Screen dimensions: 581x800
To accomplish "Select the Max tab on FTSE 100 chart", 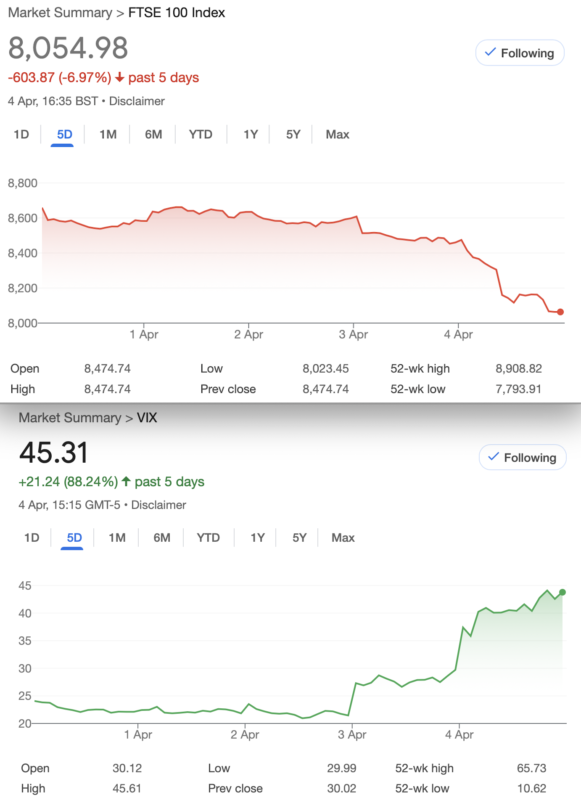I will (x=337, y=134).
